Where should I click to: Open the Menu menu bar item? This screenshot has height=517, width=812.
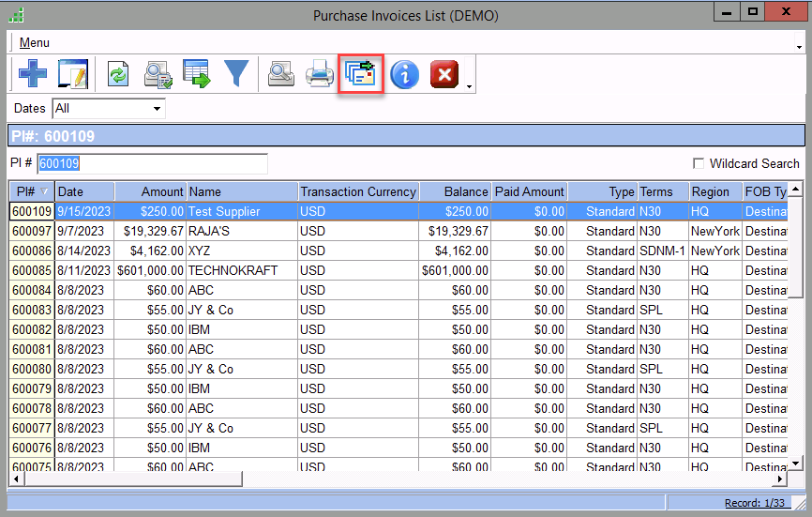(x=35, y=43)
